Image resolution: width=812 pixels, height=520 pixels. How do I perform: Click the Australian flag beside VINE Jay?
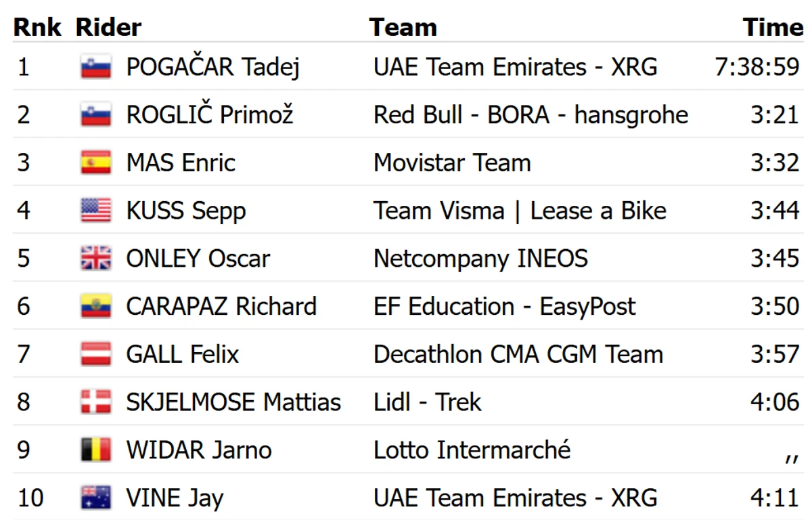pyautogui.click(x=96, y=498)
